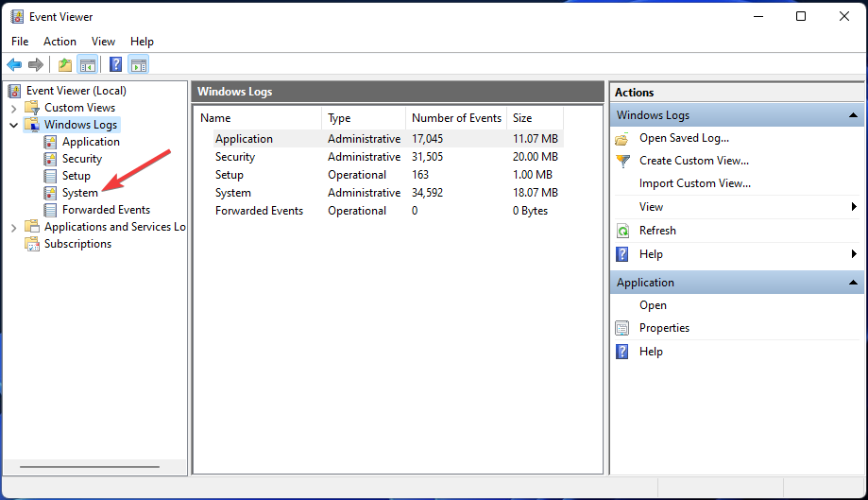Collapse the Windows Logs tree node
868x500 pixels.
13,125
